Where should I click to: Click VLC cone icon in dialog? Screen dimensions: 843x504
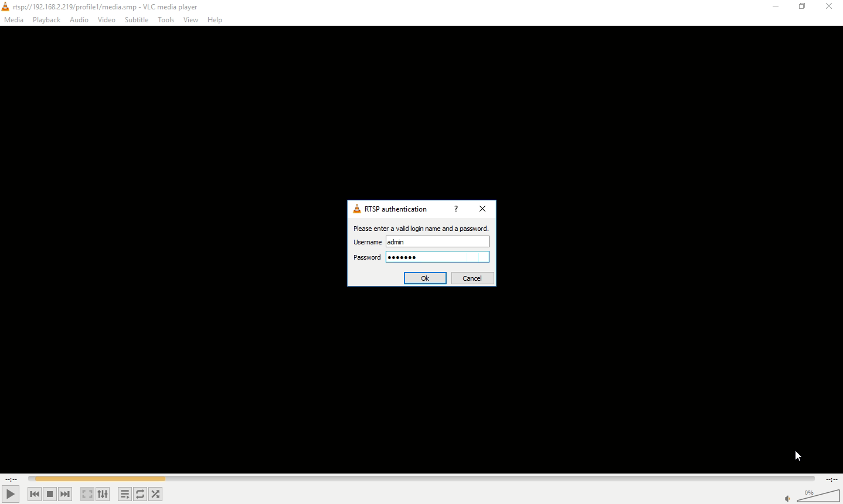357,209
